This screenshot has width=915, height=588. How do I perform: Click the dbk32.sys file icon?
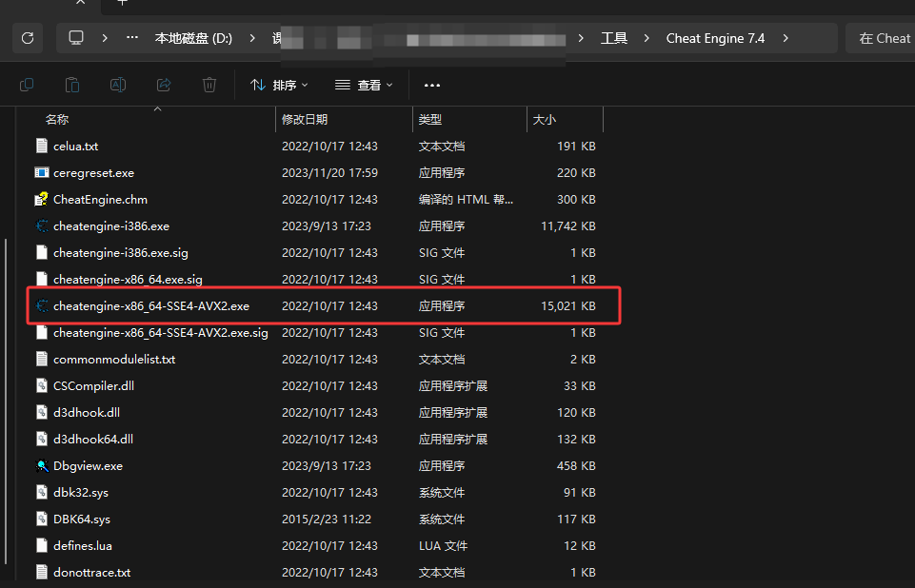(x=42, y=492)
